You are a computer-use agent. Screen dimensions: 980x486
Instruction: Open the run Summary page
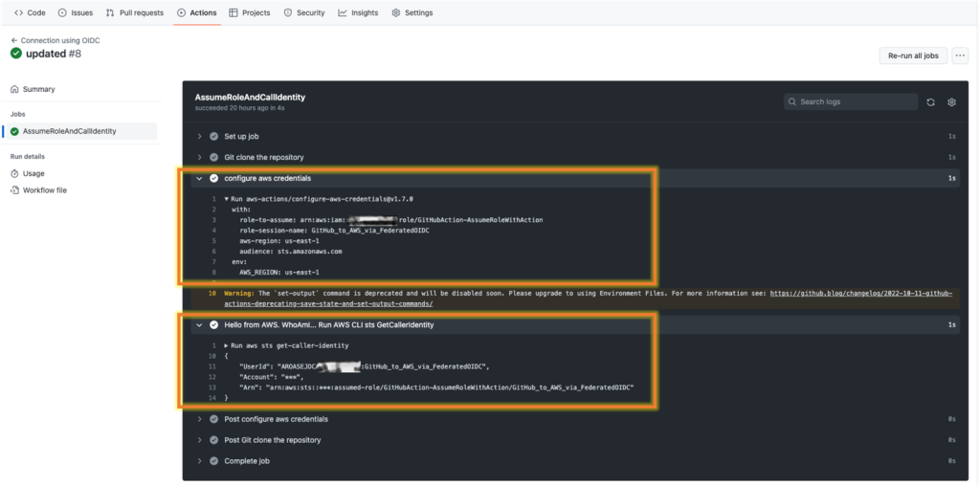tap(38, 89)
